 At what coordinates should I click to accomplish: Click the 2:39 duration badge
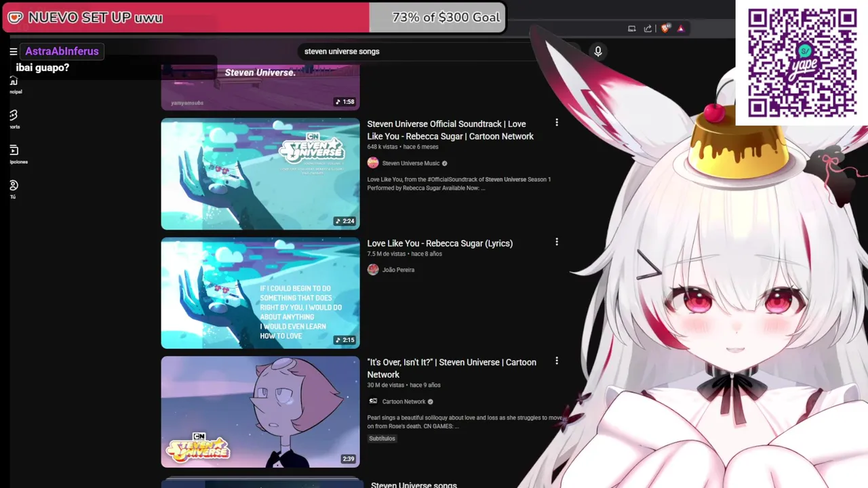tap(348, 459)
